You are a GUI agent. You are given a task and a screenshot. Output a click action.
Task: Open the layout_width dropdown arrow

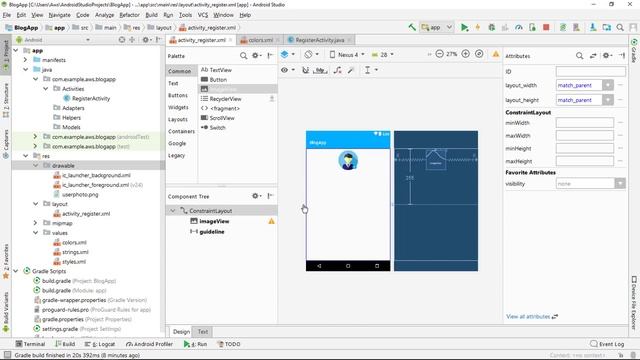608,85
